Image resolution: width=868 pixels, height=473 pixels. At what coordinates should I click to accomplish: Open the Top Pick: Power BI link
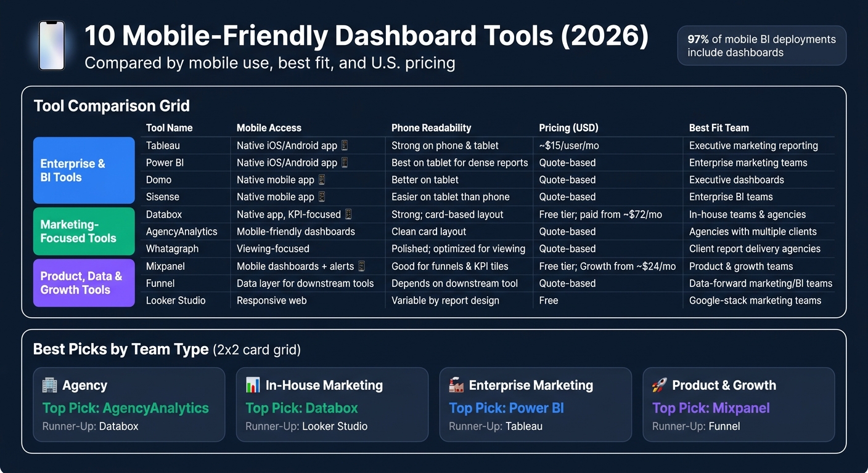pos(506,408)
